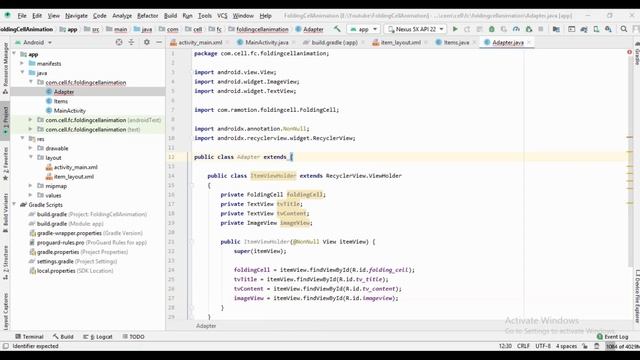
Task: Collapse the res folder
Action: pyautogui.click(x=22, y=139)
